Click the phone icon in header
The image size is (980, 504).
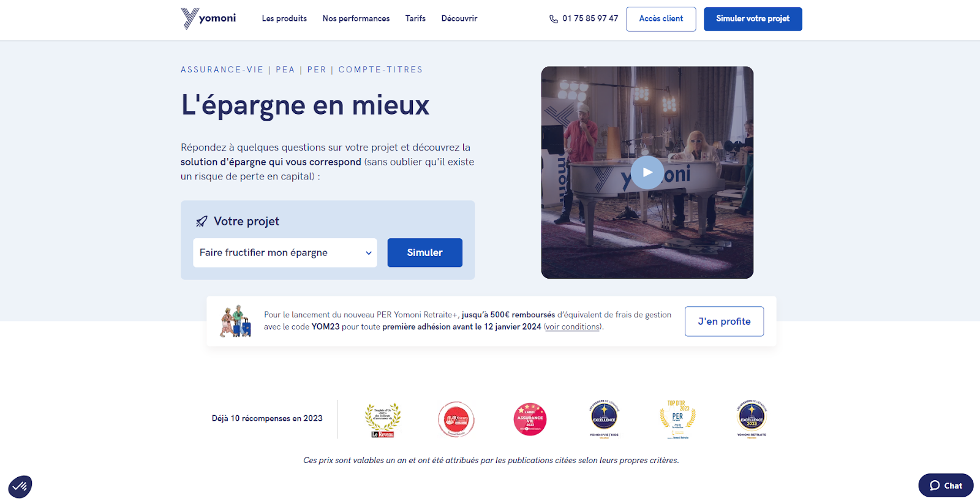554,19
